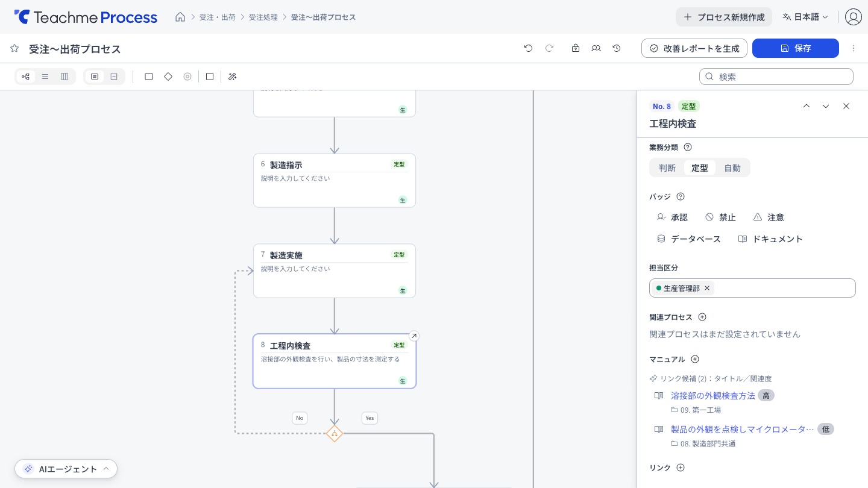The image size is (868, 488).
Task: Open the collaborators people icon
Action: [596, 48]
